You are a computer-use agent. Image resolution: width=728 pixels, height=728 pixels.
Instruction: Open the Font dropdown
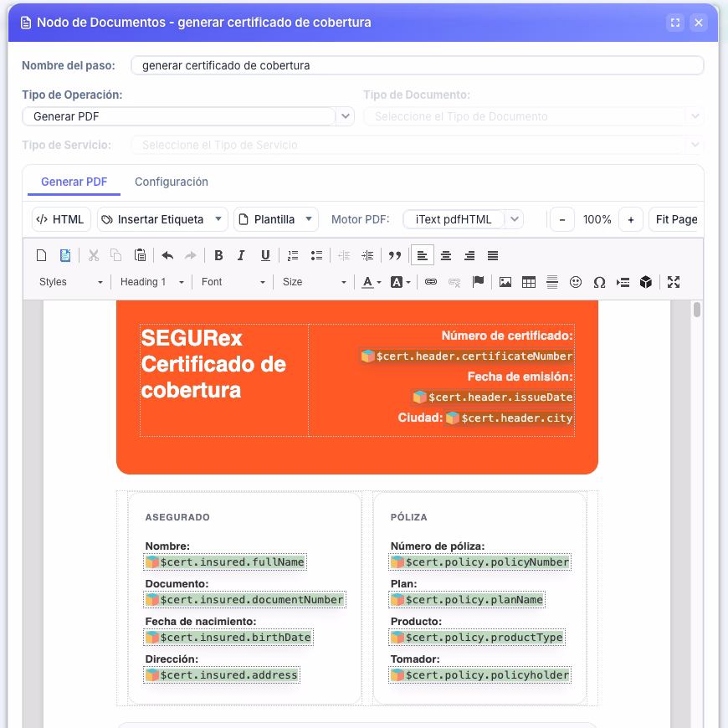pyautogui.click(x=233, y=282)
